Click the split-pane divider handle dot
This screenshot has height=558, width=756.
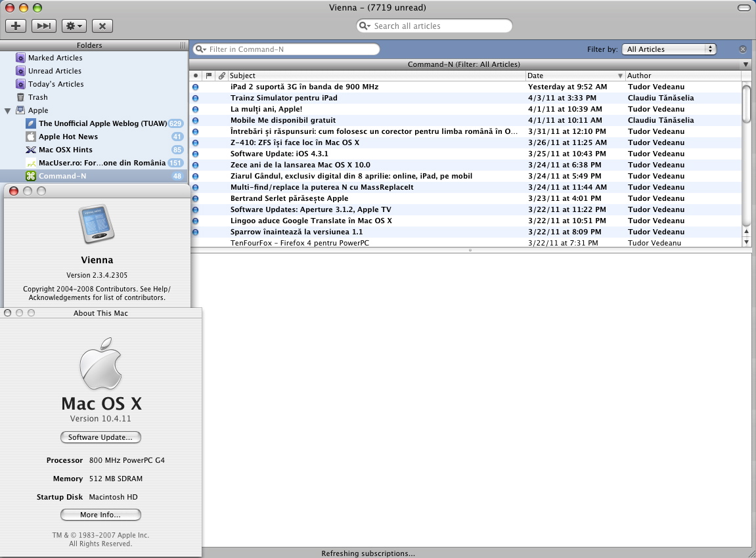(470, 250)
